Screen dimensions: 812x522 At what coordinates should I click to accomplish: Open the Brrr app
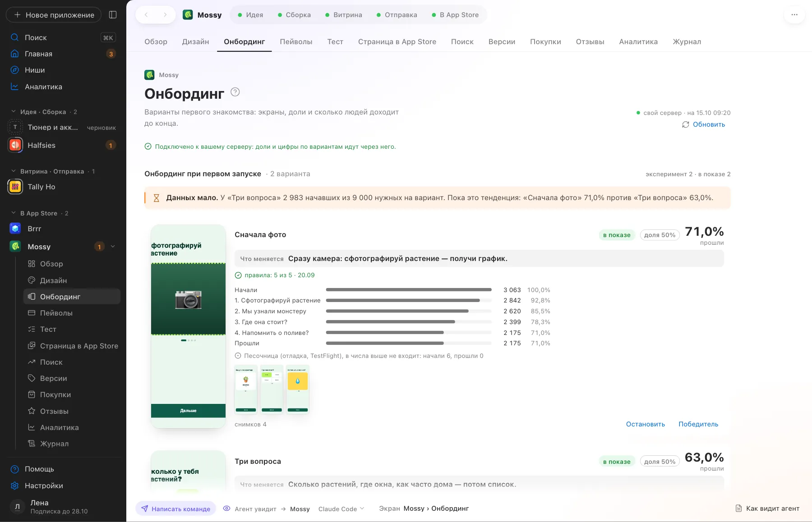63,229
